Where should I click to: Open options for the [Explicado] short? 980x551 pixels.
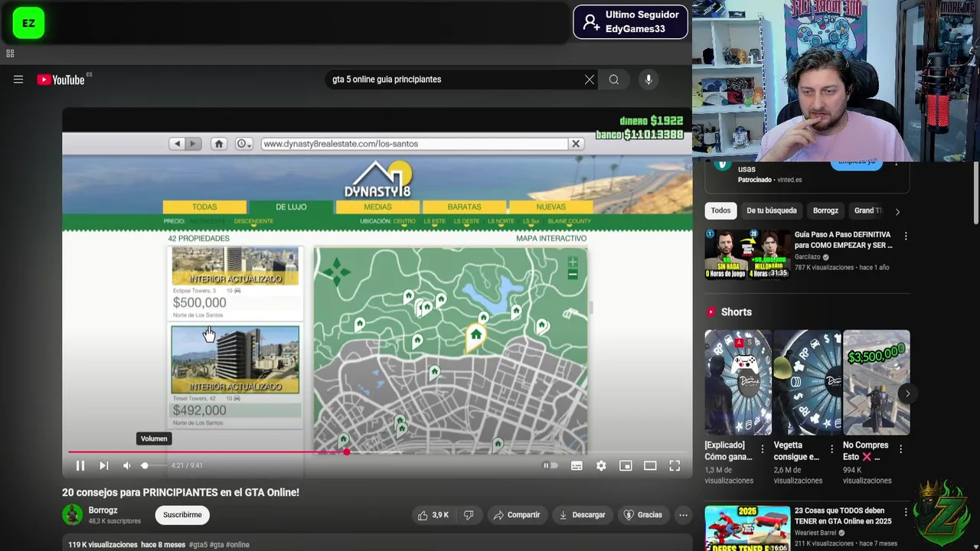click(x=762, y=449)
